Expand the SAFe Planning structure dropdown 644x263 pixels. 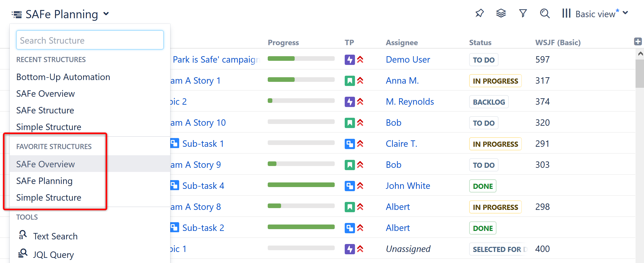pos(106,14)
